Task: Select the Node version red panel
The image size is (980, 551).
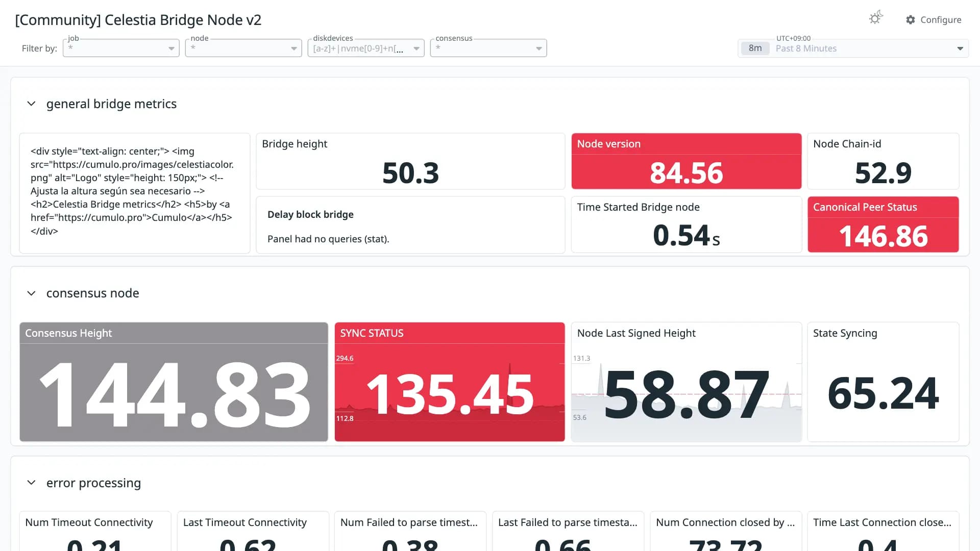Action: (686, 161)
